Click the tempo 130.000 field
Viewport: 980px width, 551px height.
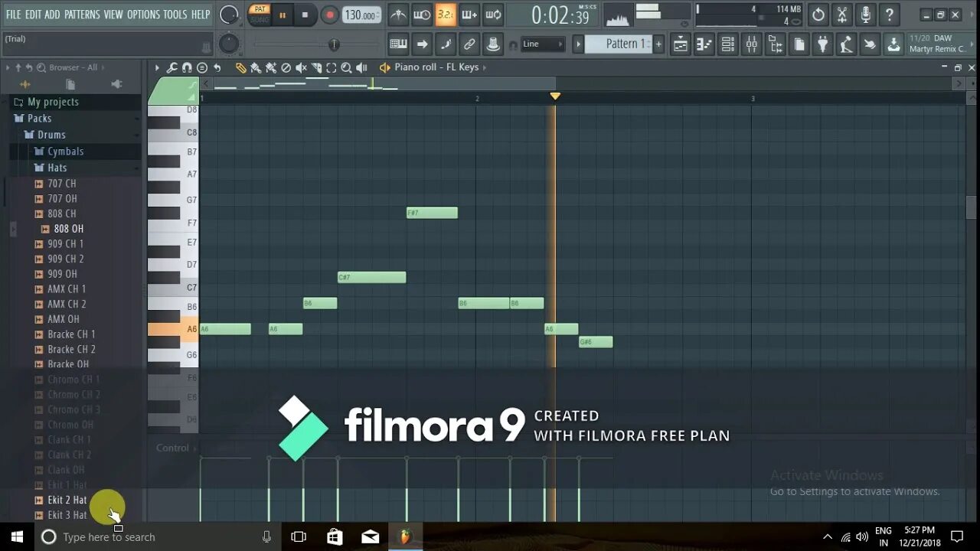(361, 15)
